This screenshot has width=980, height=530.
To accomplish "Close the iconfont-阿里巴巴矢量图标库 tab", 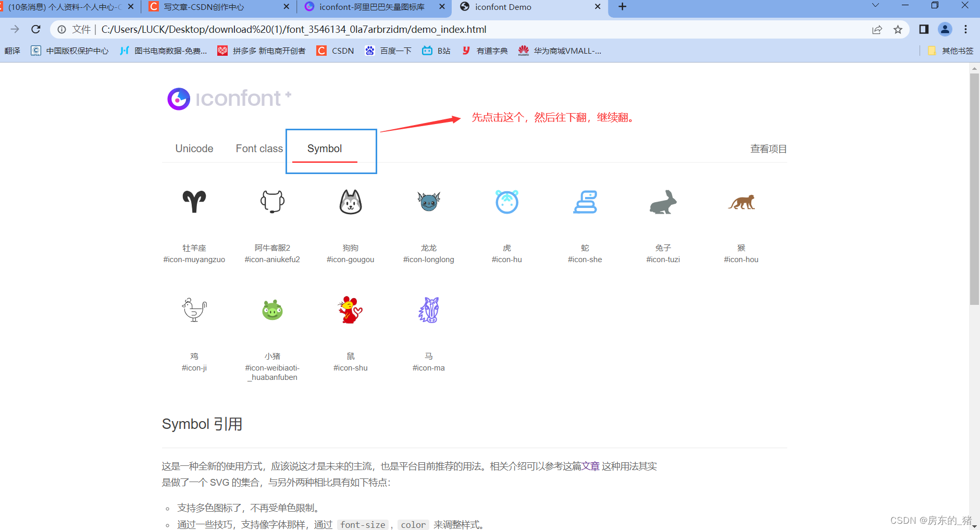I will (442, 7).
